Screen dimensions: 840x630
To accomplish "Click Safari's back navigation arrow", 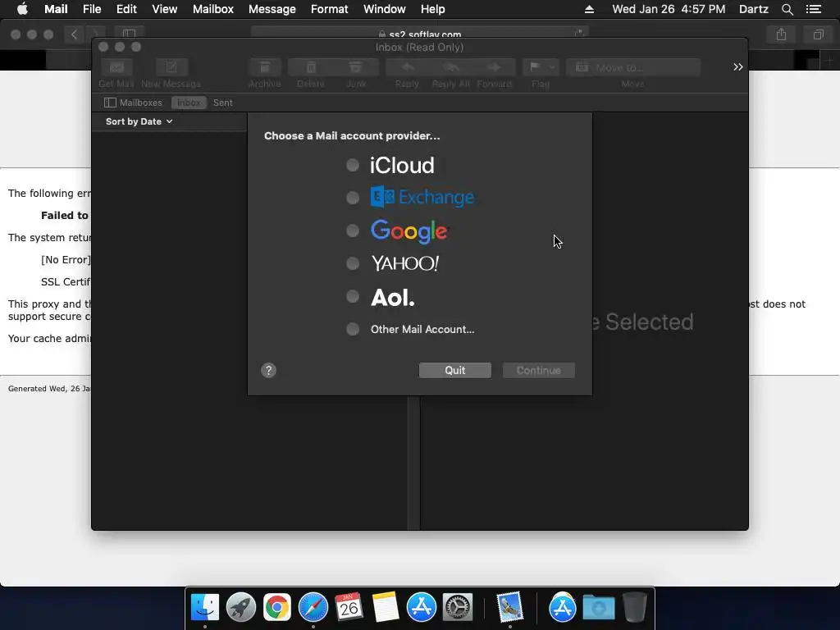I will tap(75, 34).
